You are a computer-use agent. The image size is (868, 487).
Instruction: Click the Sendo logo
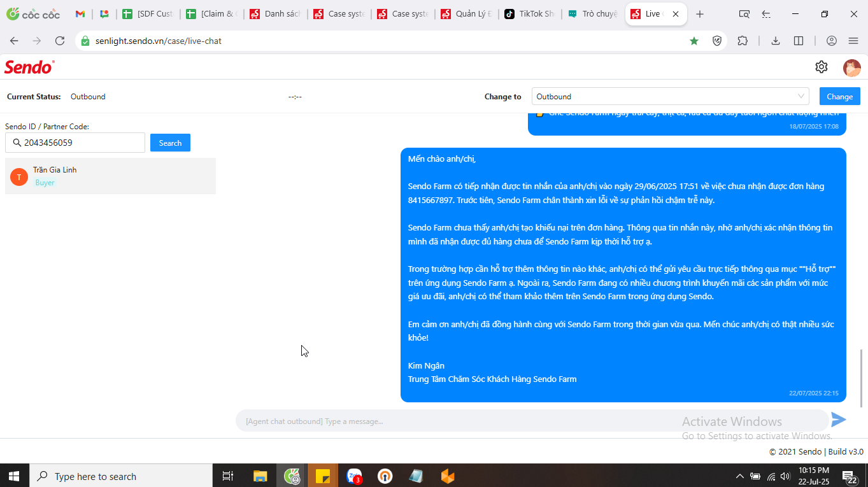click(29, 67)
